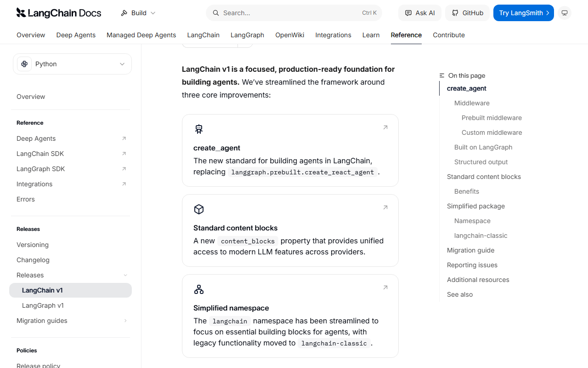Switch to the Deep Agents tab

pyautogui.click(x=76, y=35)
